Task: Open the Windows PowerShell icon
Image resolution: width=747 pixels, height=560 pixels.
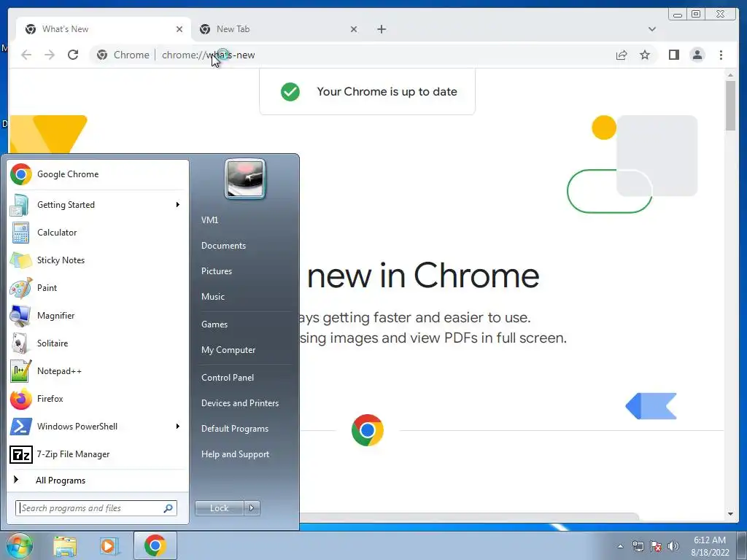Action: click(x=21, y=427)
